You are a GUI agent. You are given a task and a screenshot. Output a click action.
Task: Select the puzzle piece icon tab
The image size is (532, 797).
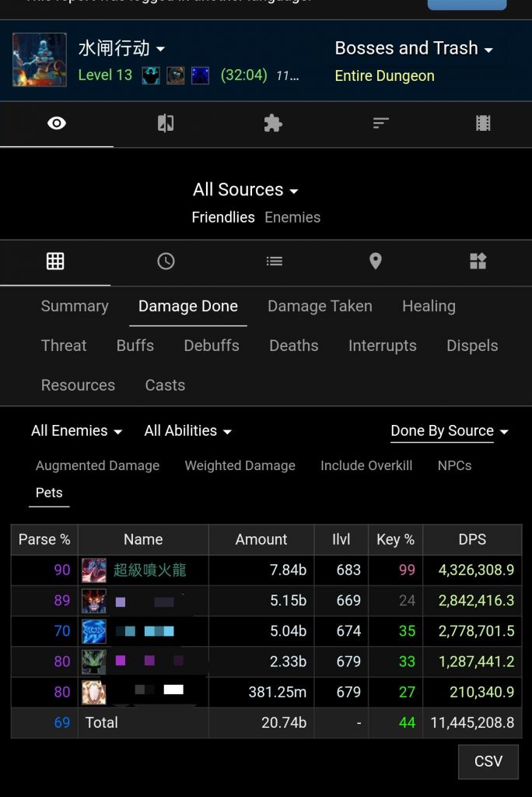point(273,124)
